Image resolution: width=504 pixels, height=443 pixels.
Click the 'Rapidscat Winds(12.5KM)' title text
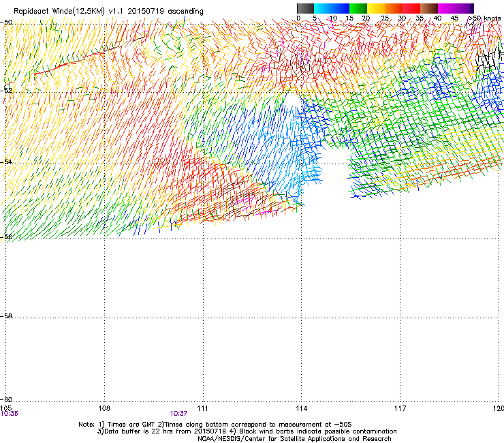[x=59, y=12]
